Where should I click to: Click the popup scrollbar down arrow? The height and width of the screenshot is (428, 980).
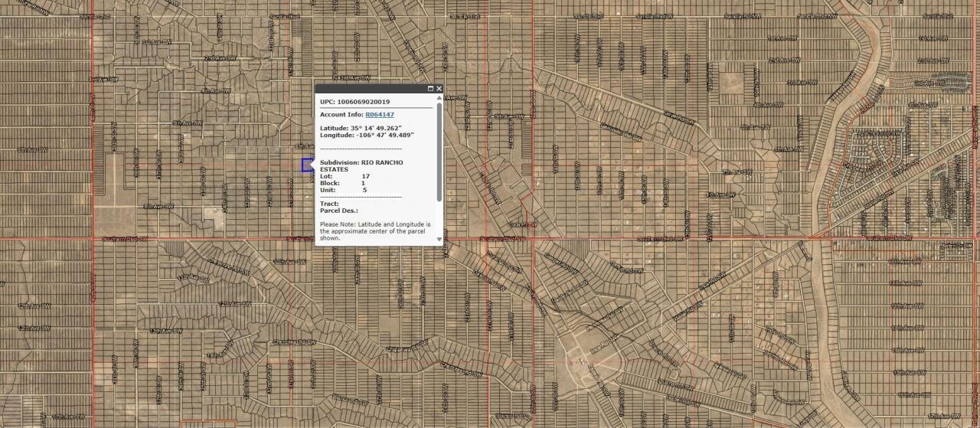tap(439, 240)
